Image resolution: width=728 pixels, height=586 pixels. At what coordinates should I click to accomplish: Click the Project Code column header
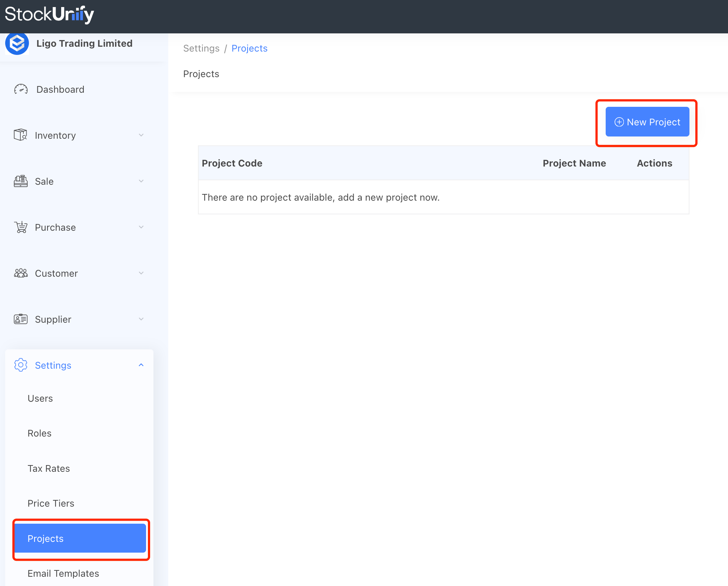tap(232, 163)
